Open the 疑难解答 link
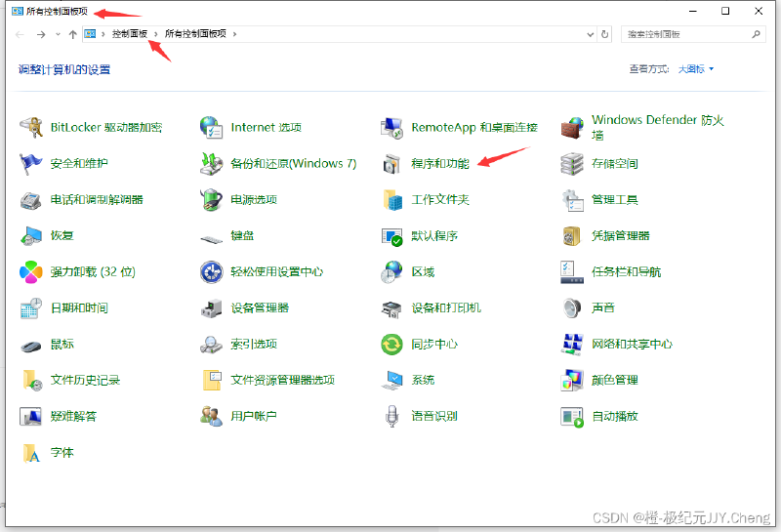781x532 pixels. pyautogui.click(x=73, y=417)
